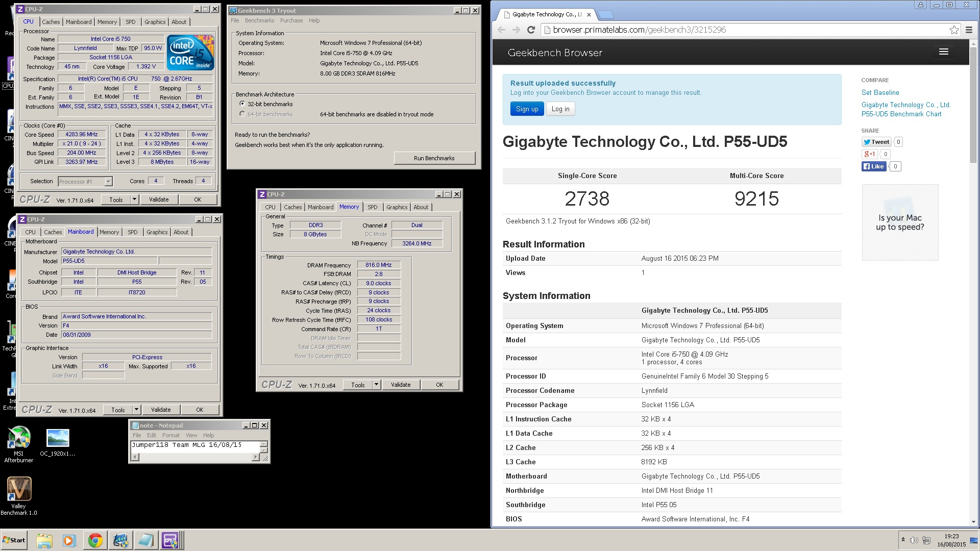Click Chrome's forward arrow

click(517, 30)
